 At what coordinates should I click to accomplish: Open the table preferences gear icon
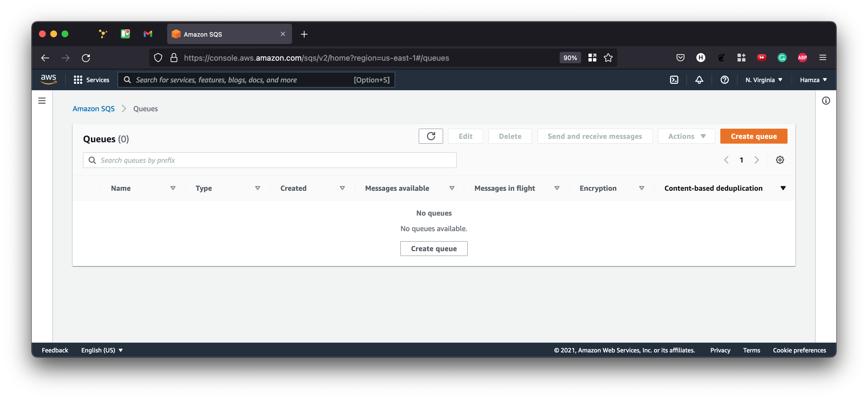[x=780, y=160]
